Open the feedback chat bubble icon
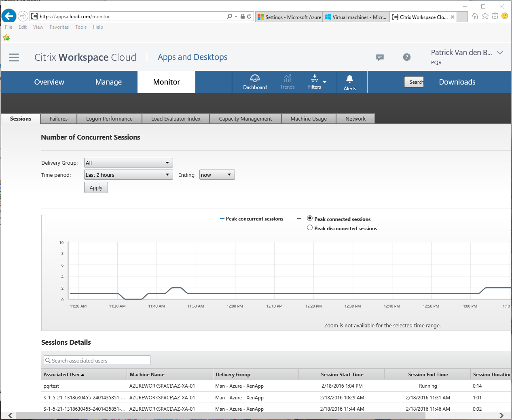Viewport: 512px width, 420px height. click(380, 57)
